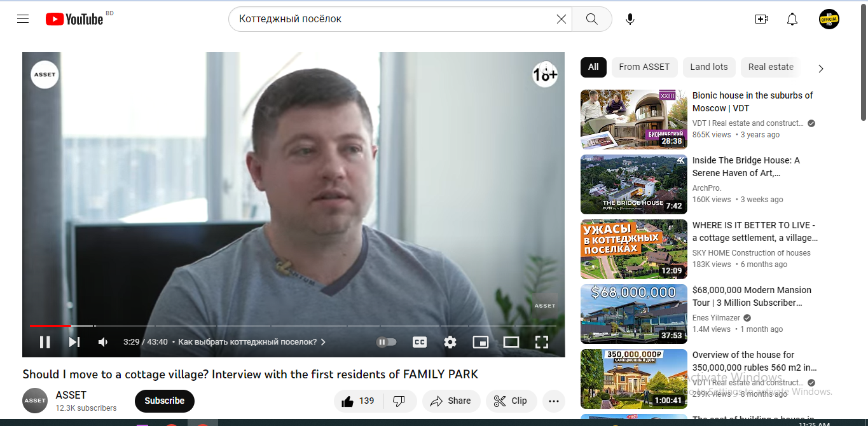Screen dimensions: 868x426
Task: Open the Enes Yilmazer channel name
Action: pyautogui.click(x=717, y=318)
